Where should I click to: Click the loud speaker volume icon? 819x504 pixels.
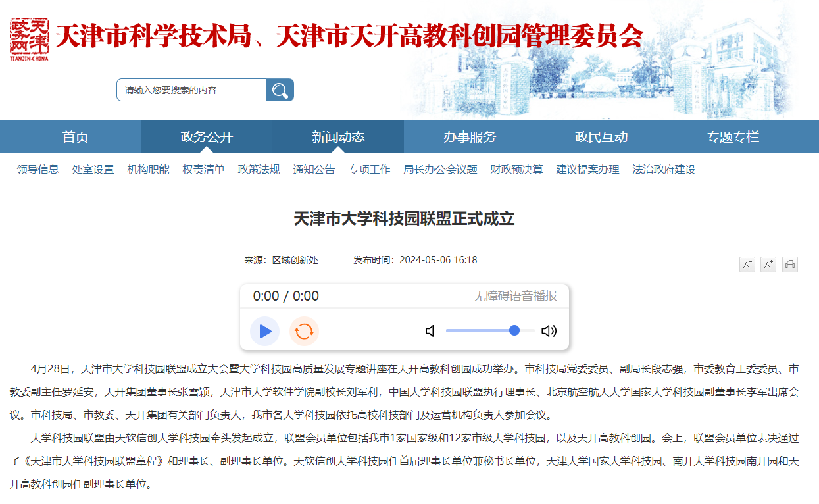549,331
